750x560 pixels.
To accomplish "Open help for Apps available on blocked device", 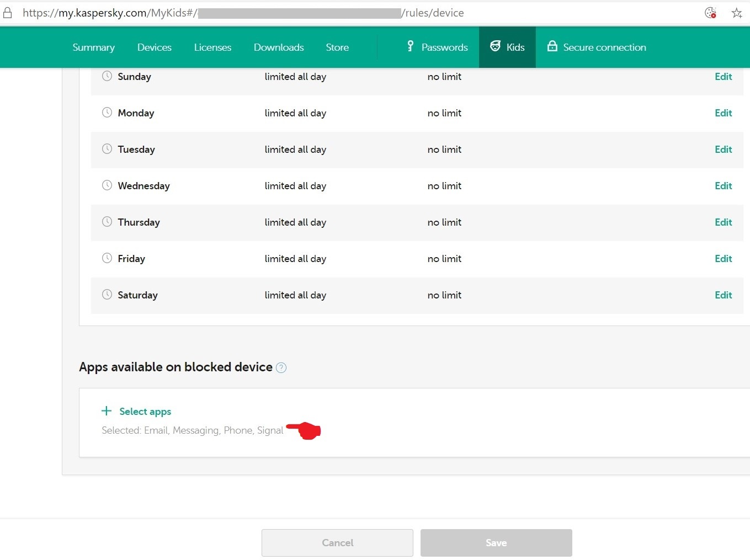I will pos(281,367).
